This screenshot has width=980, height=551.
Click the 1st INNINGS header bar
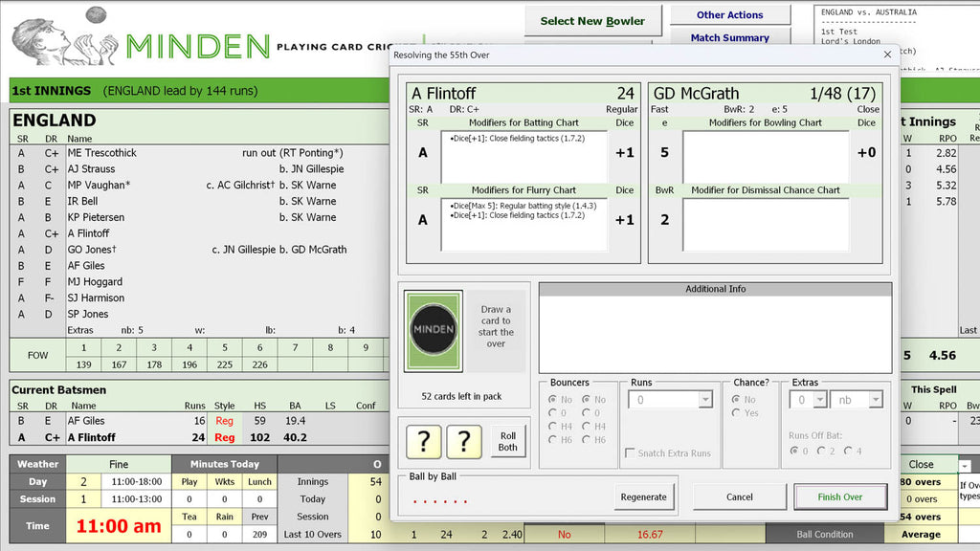200,91
